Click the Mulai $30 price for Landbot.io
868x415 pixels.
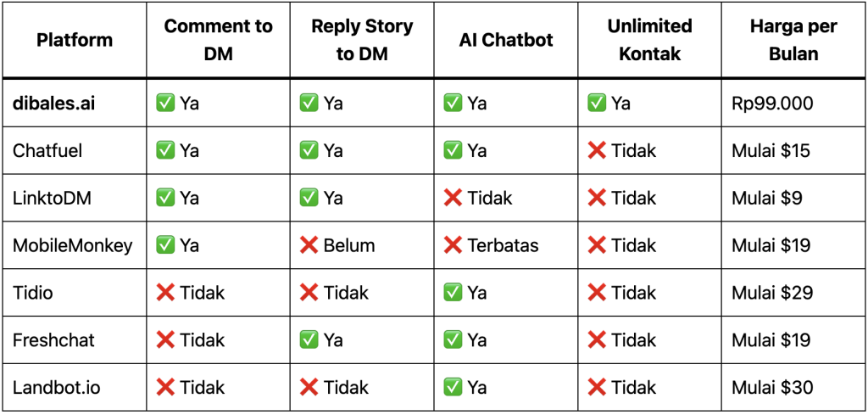point(771,388)
